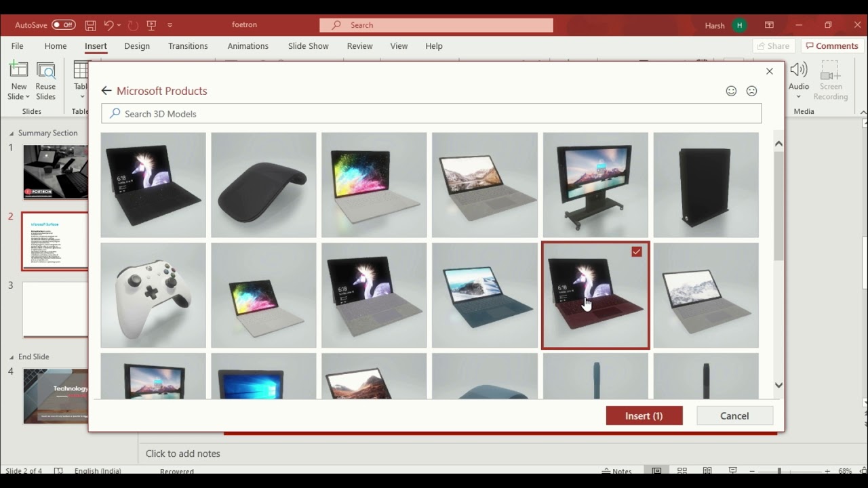
Task: Select the Surface Hub on rolling stand model
Action: click(x=595, y=185)
